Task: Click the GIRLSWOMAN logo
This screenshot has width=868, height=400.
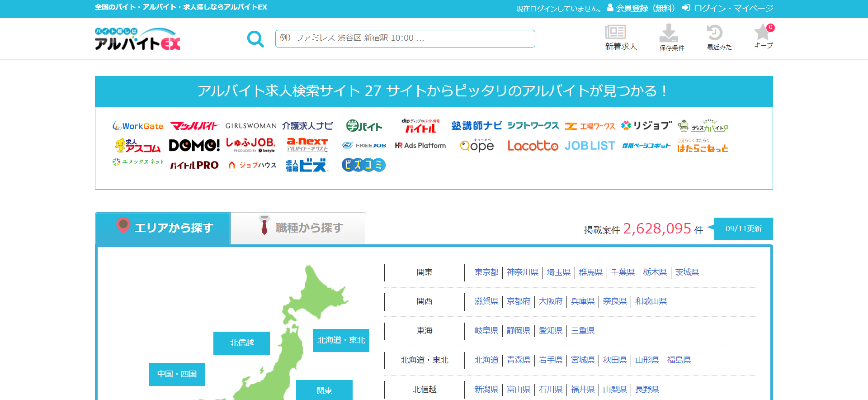Action: 251,126
